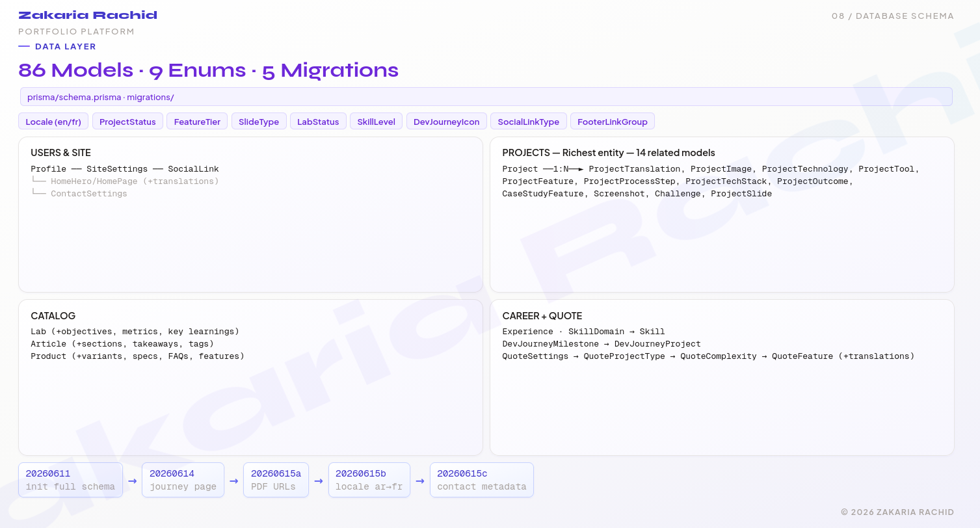The image size is (980, 528).
Task: Click the ProjectFeature, ProjectProcessStep line
Action: coord(678,181)
